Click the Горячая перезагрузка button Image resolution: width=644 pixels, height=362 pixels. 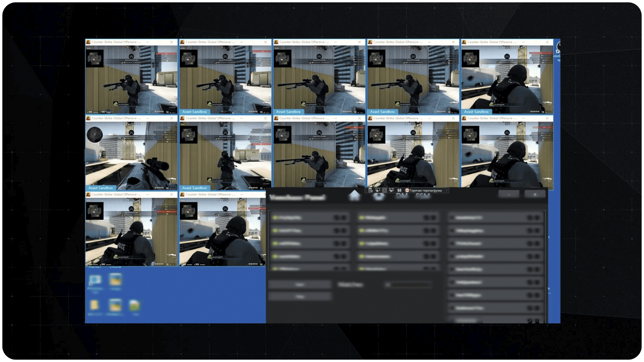425,190
